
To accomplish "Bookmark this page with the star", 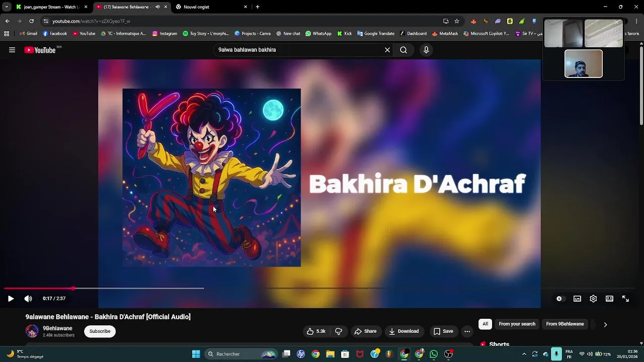I will [457, 21].
